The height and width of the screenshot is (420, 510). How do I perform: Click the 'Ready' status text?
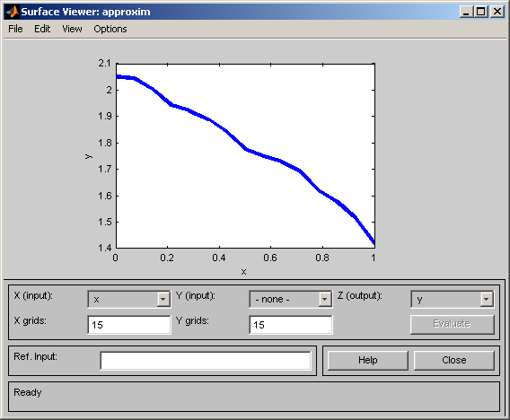coord(28,393)
